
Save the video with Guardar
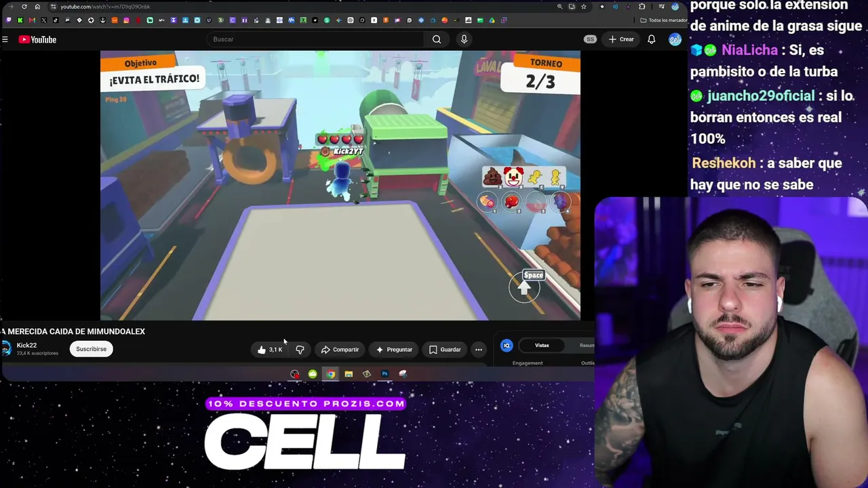click(x=445, y=350)
